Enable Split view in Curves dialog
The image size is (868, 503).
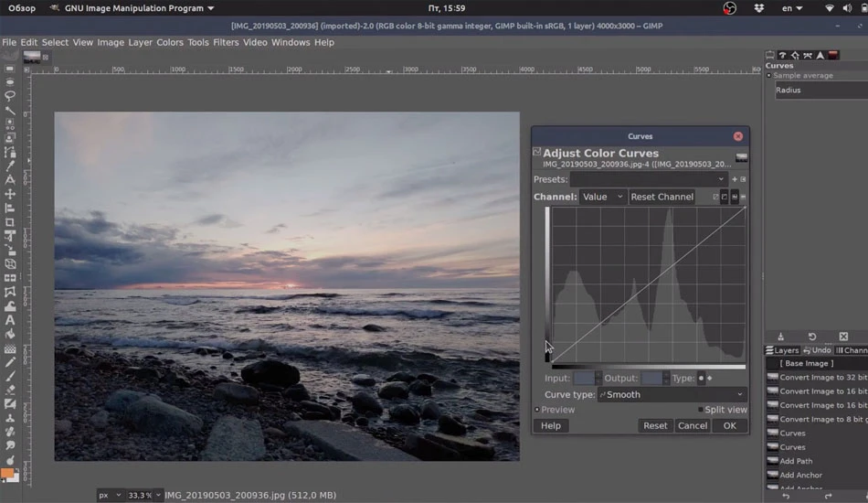tap(701, 410)
